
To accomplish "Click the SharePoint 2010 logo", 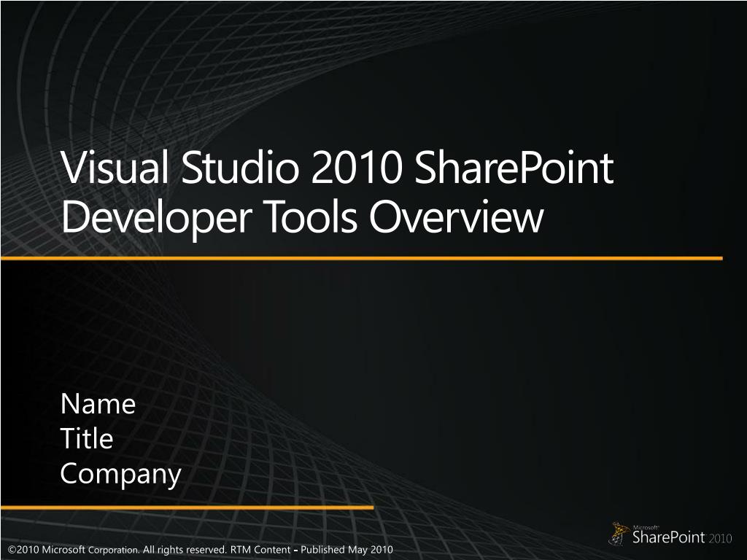I will 671,534.
